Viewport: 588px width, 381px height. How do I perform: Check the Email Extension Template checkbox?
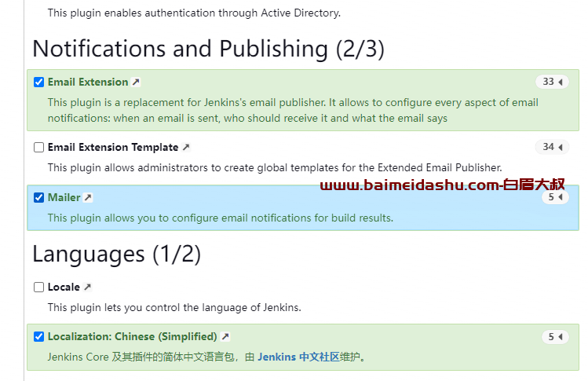[38, 147]
